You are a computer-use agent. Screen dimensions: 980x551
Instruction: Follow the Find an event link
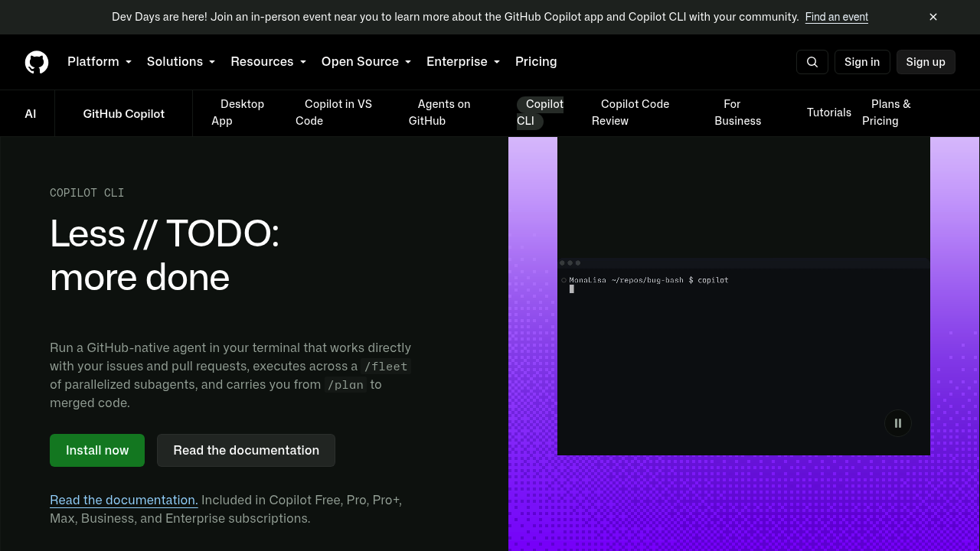(837, 17)
